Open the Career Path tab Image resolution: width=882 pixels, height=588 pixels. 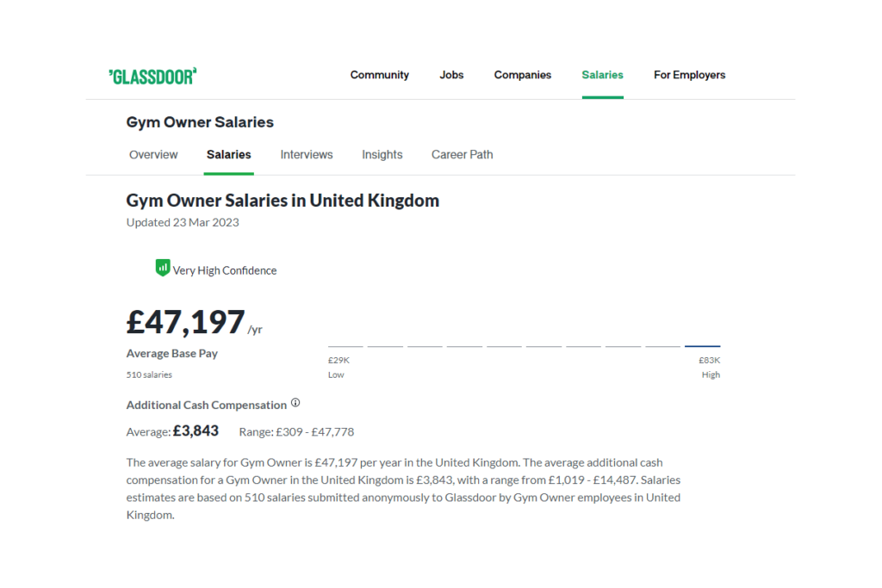tap(462, 155)
